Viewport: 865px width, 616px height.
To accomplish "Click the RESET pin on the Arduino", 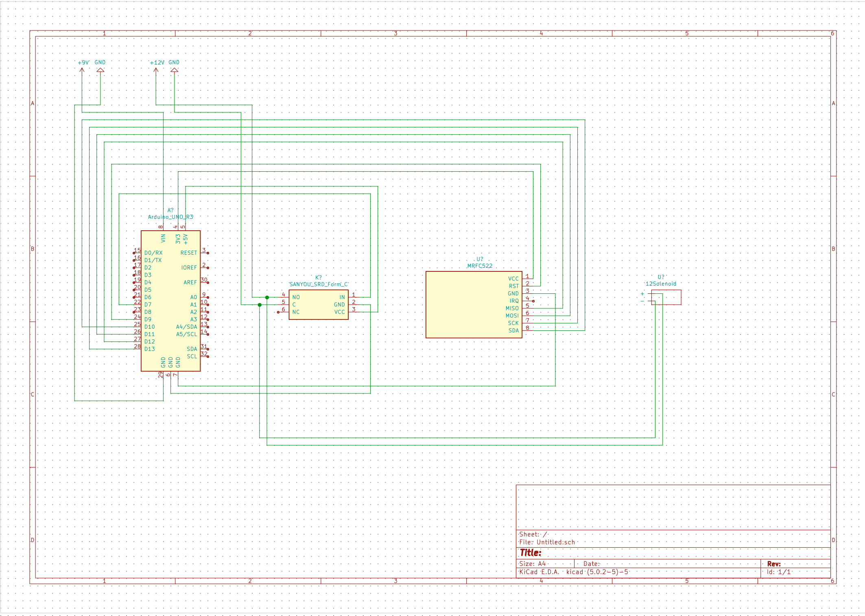I will pos(189,252).
